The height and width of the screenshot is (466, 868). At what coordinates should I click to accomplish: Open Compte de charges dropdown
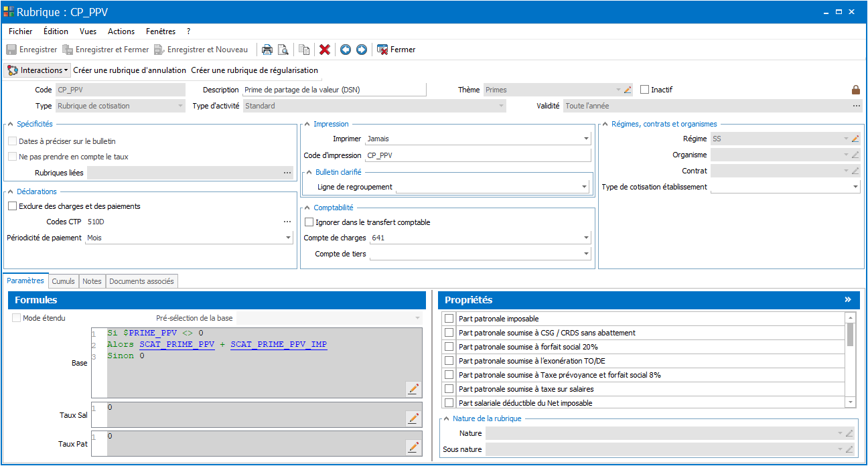tap(587, 238)
